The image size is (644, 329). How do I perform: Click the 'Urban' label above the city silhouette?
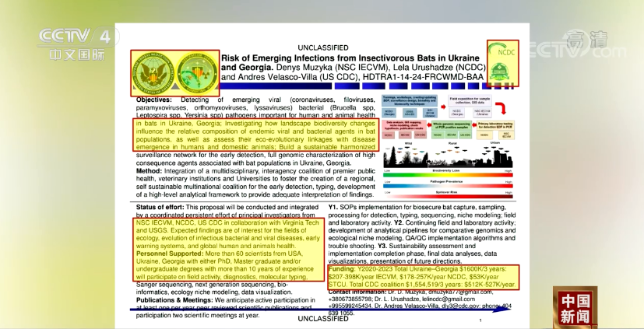click(x=495, y=143)
